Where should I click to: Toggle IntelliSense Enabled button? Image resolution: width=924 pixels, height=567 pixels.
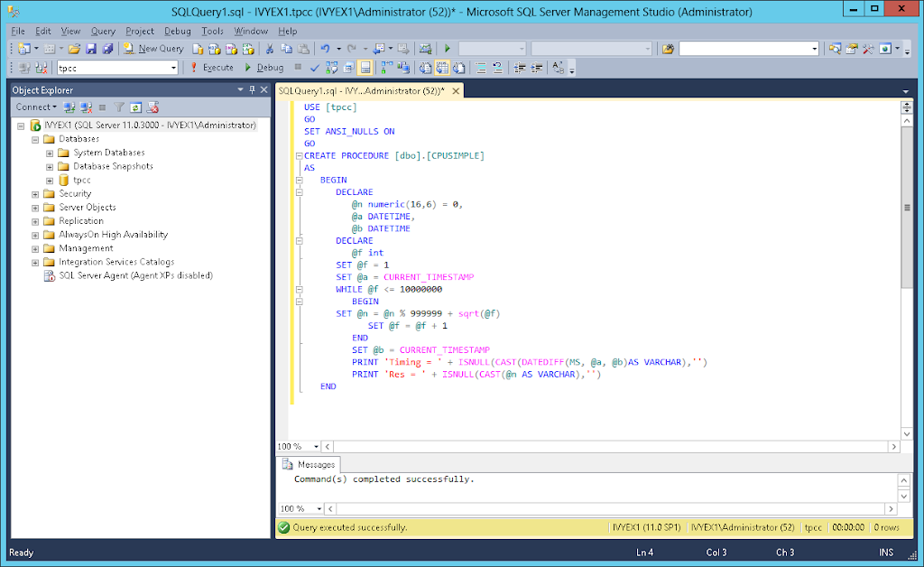365,68
